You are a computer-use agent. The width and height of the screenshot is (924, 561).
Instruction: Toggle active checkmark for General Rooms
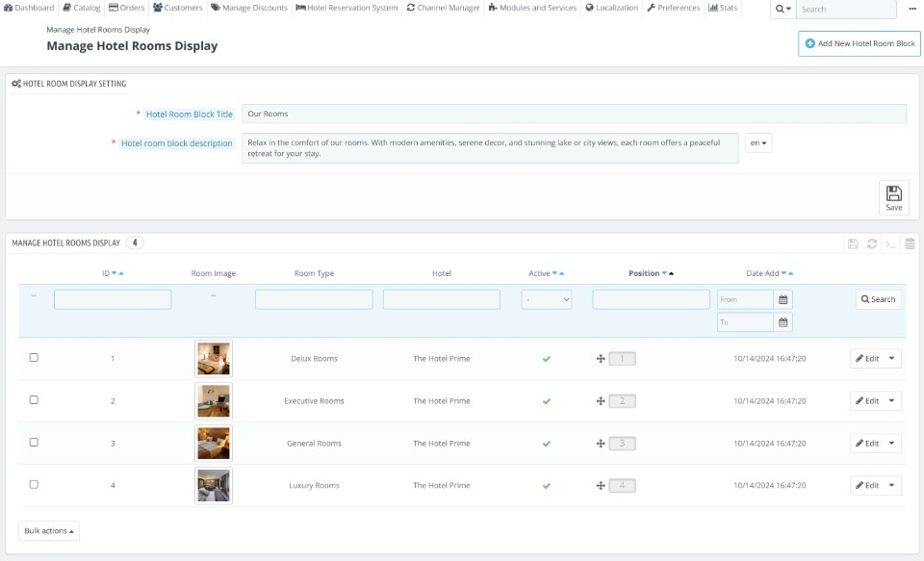[547, 444]
